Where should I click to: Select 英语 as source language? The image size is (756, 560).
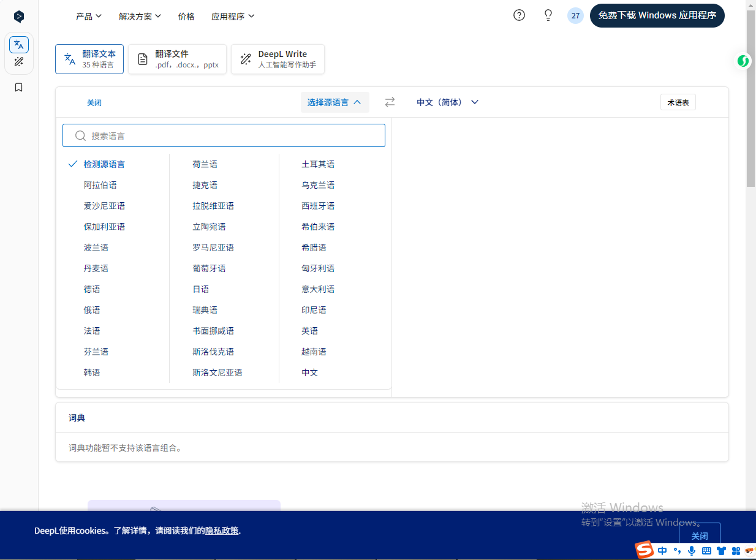point(310,331)
